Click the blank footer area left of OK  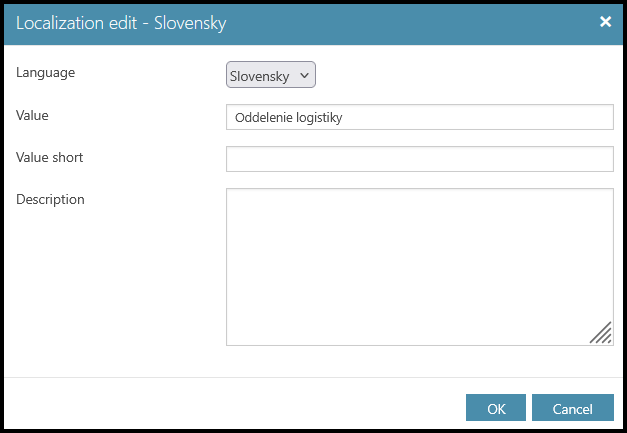click(x=230, y=407)
